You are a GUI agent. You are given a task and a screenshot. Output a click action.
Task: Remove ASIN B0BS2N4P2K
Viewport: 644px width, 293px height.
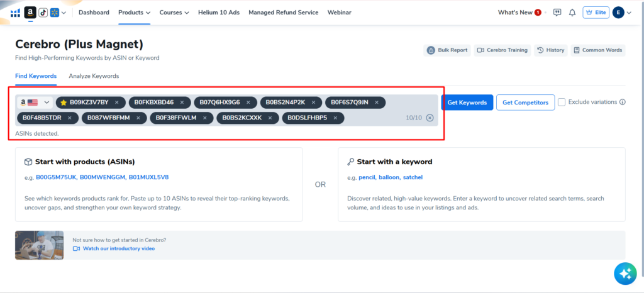314,102
